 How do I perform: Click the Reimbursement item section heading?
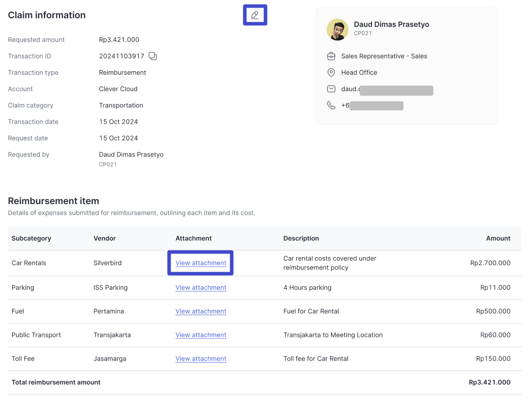54,201
